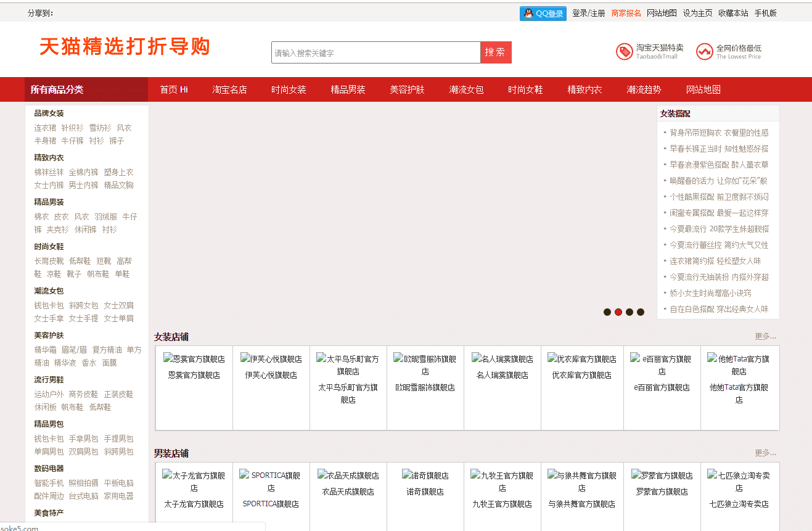812x531 pixels.
Task: Open the 运动户外 category link
Action: coord(49,394)
